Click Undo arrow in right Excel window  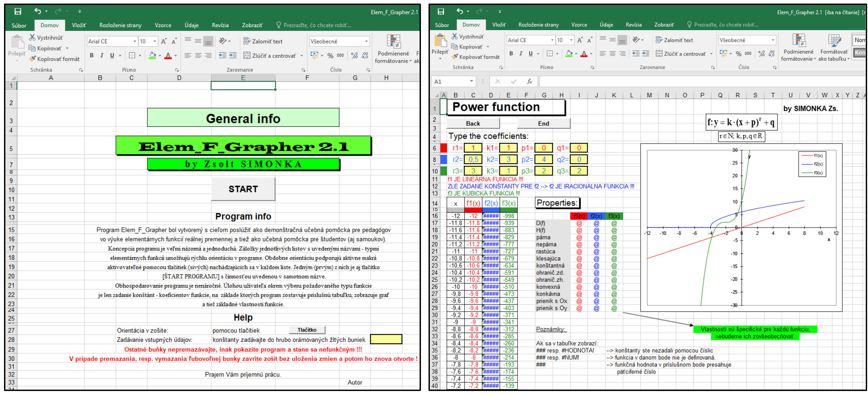coord(460,11)
